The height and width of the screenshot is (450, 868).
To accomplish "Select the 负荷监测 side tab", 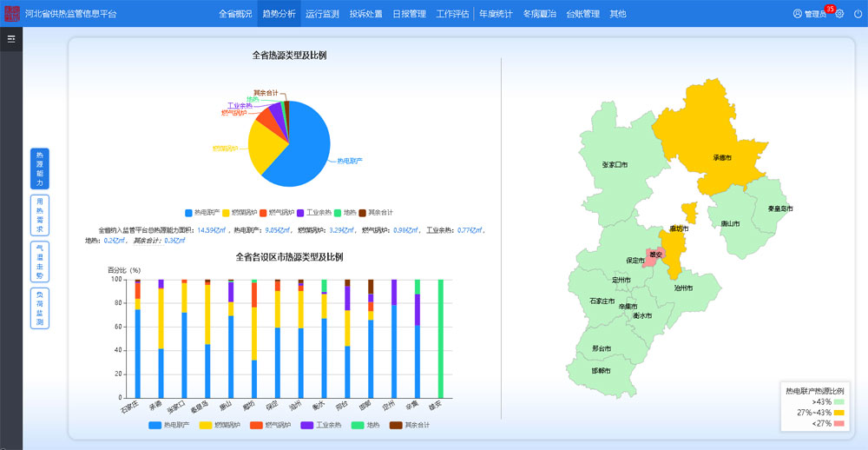I will tap(40, 308).
